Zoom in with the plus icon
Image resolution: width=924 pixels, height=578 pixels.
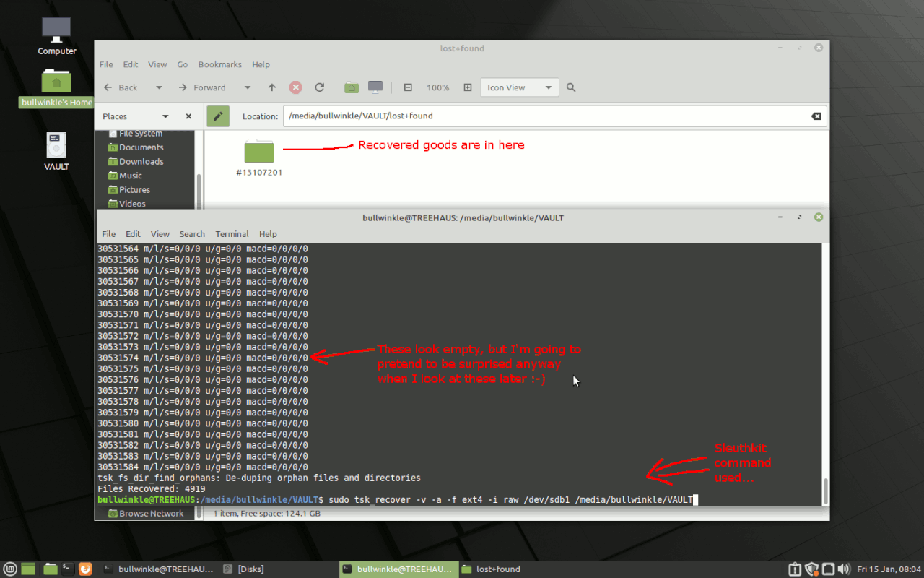(x=468, y=87)
